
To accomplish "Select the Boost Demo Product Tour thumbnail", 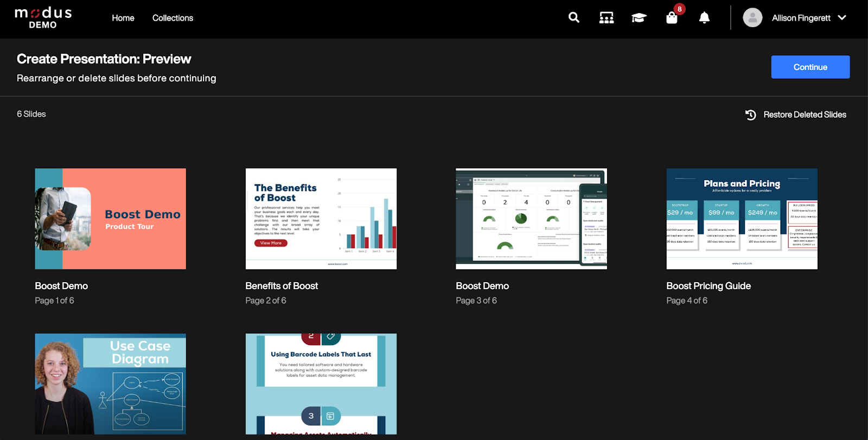I will (x=111, y=219).
